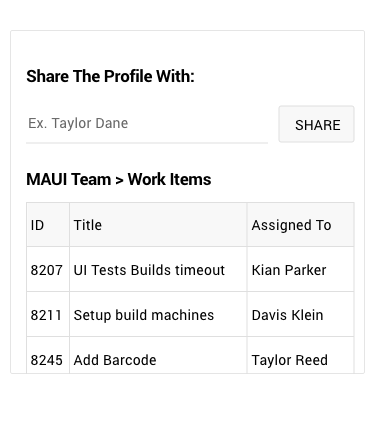
Task: Click 'Work Items' in the breadcrumb
Action: point(170,179)
